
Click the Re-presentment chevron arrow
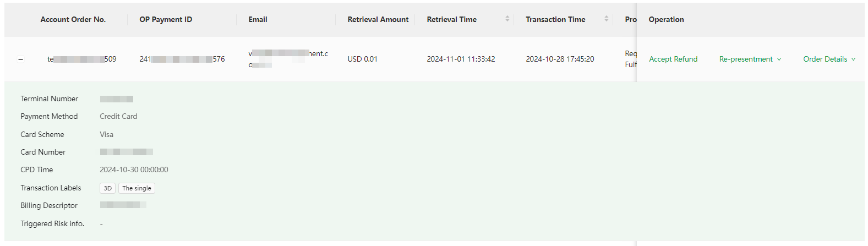click(779, 59)
